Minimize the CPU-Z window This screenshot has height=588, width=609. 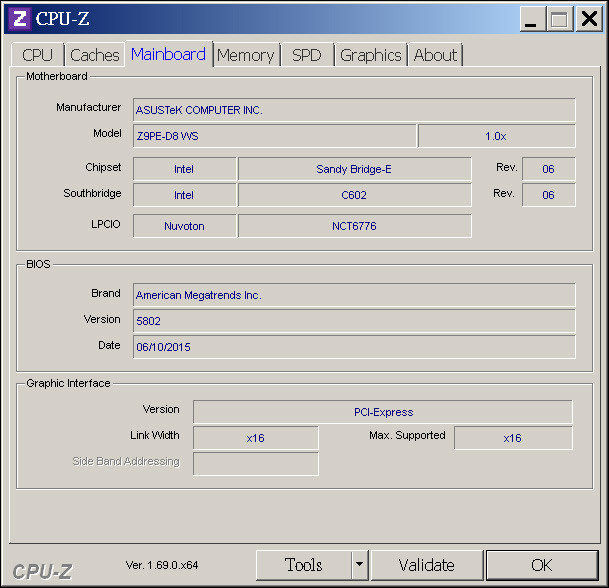(x=531, y=19)
